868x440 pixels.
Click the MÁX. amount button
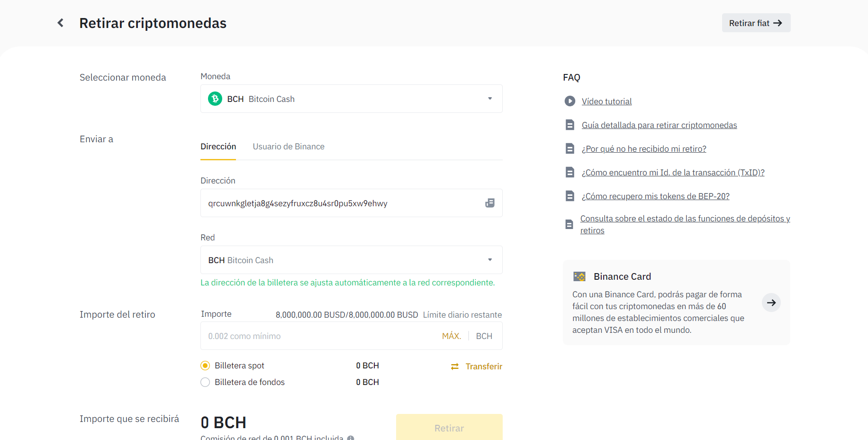point(451,336)
